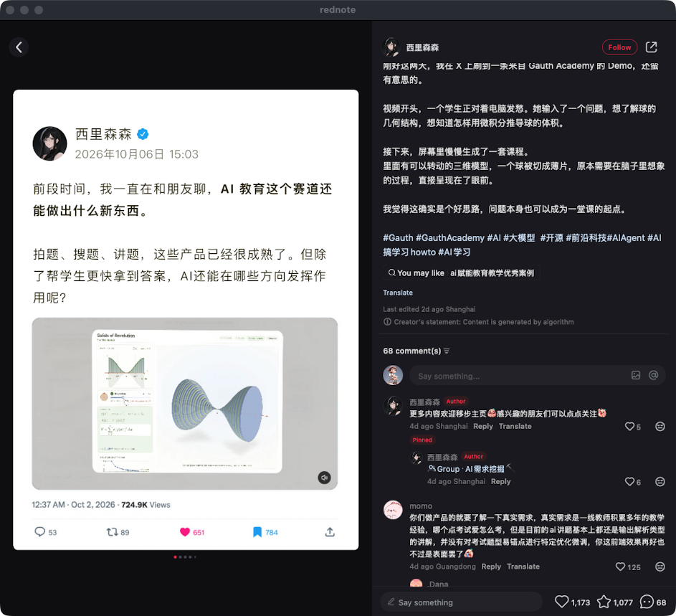Reply to the pinned author comment
The height and width of the screenshot is (616, 676).
483,426
